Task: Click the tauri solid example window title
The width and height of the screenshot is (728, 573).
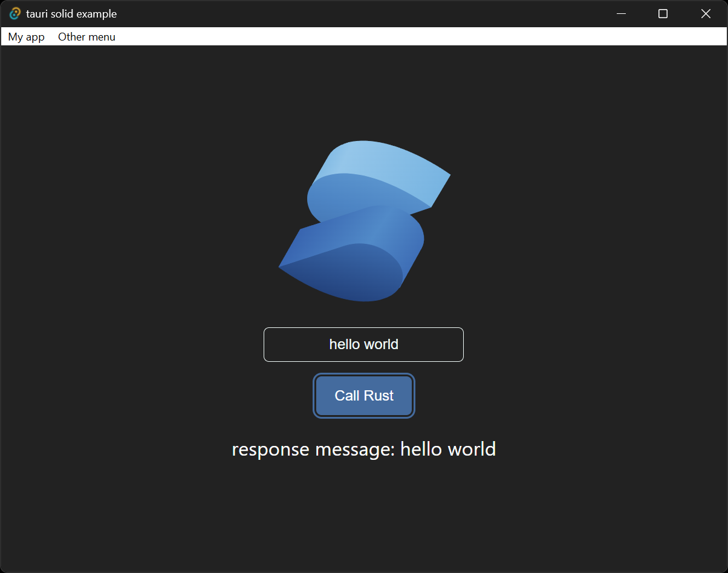Action: coord(71,13)
